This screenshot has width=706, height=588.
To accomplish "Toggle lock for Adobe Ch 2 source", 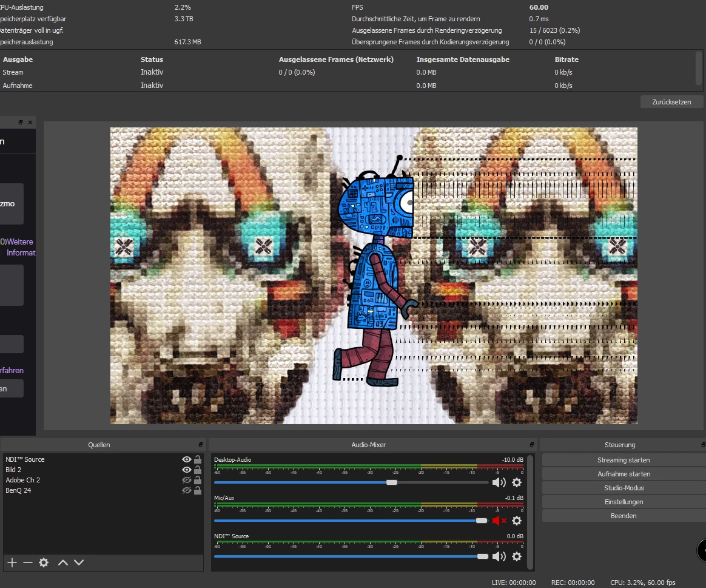I will tap(198, 481).
